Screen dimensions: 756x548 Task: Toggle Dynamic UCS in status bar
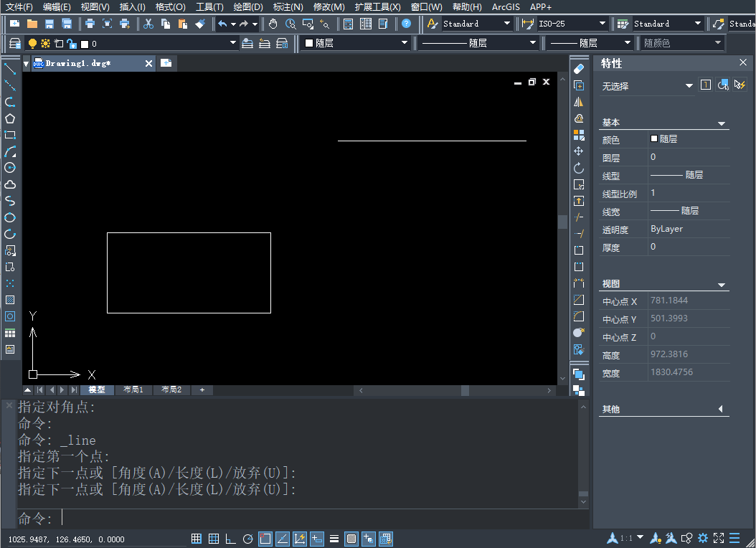pyautogui.click(x=299, y=539)
